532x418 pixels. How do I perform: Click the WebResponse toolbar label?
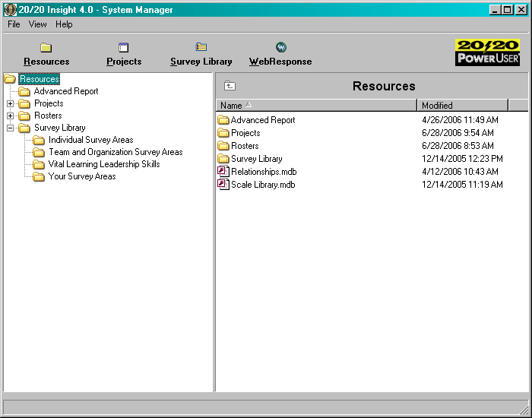click(x=280, y=62)
